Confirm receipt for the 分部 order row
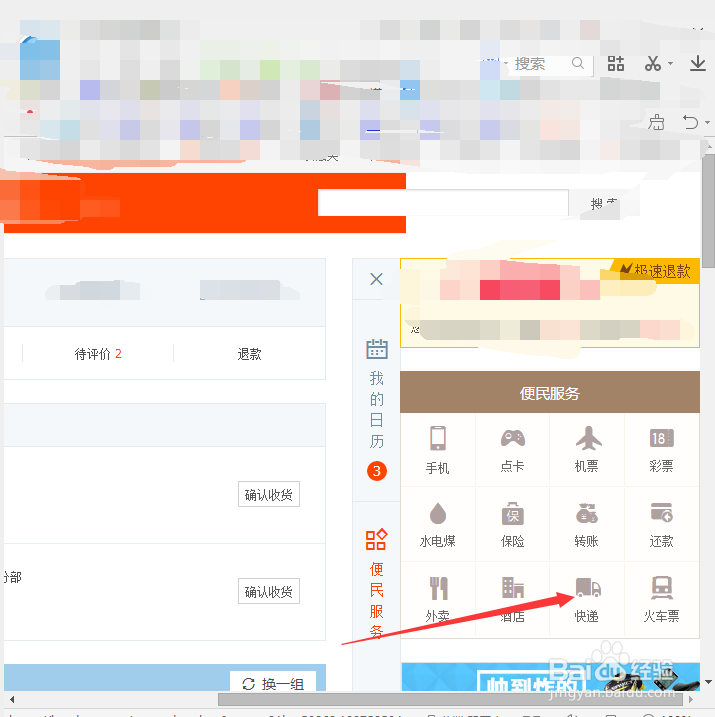This screenshot has height=717, width=715. (x=269, y=591)
